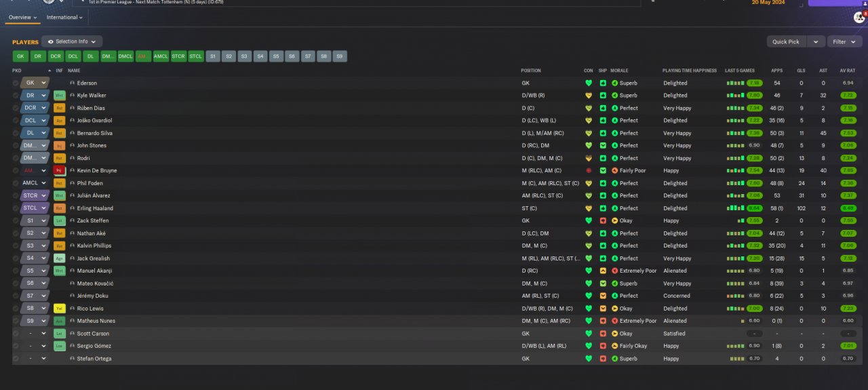Open Ederson's GK position dropdown
Image resolution: width=868 pixels, height=390 pixels.
coord(35,83)
